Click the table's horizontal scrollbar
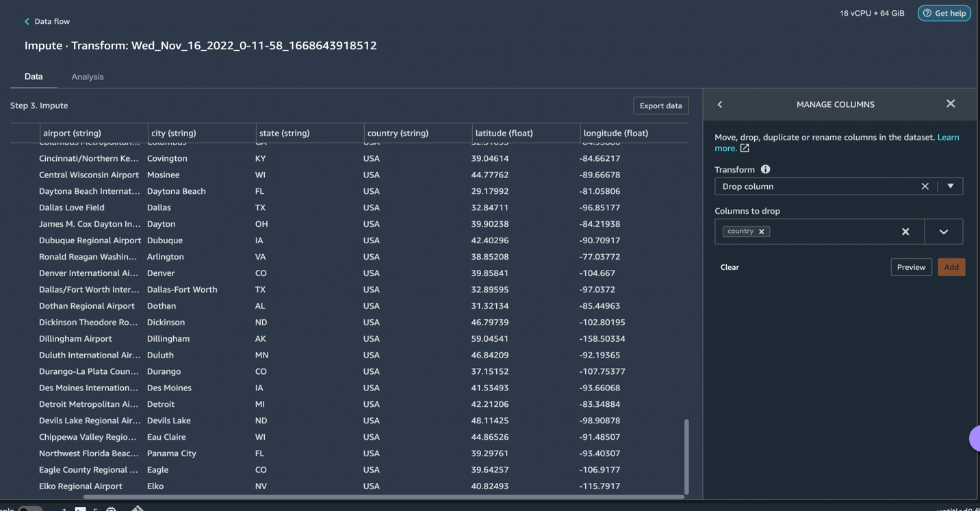Image resolution: width=980 pixels, height=511 pixels. [383, 497]
